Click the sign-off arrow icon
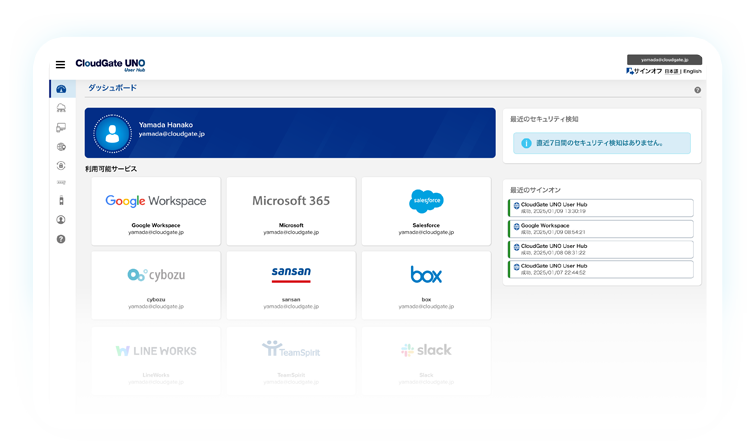 629,71
